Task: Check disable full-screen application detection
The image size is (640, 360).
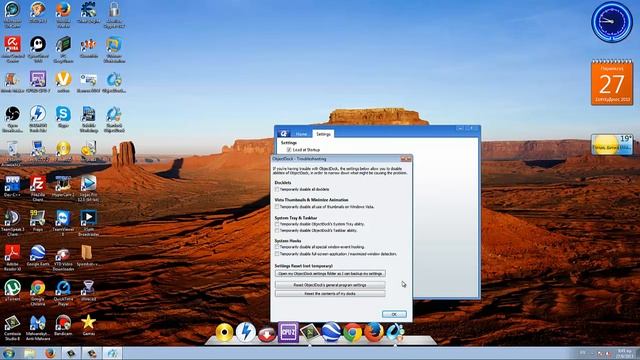Action: 277,254
